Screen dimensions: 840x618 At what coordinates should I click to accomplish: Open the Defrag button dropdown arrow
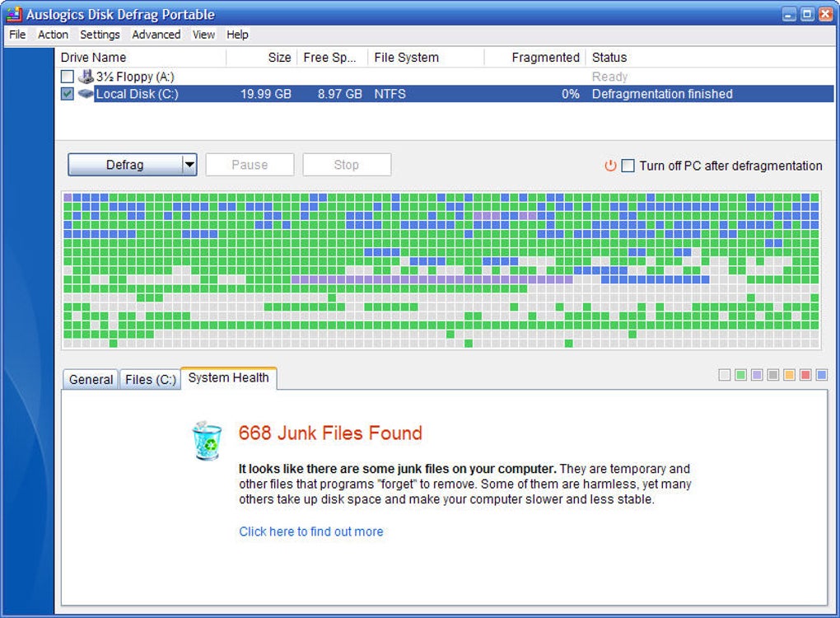189,165
